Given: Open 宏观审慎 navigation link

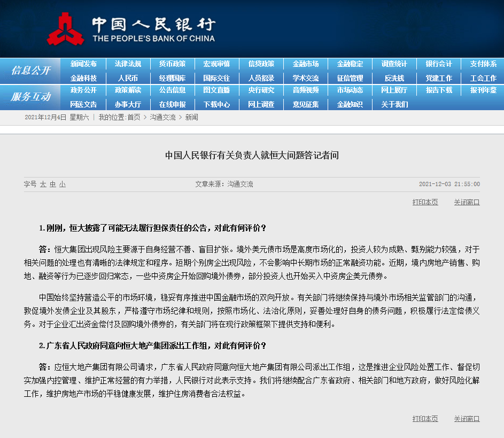Looking at the screenshot, I should coord(216,64).
